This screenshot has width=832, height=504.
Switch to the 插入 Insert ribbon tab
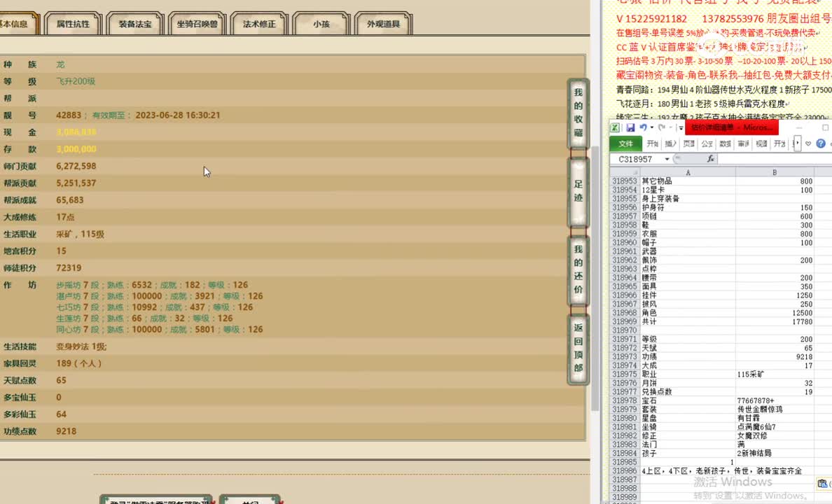tap(671, 143)
